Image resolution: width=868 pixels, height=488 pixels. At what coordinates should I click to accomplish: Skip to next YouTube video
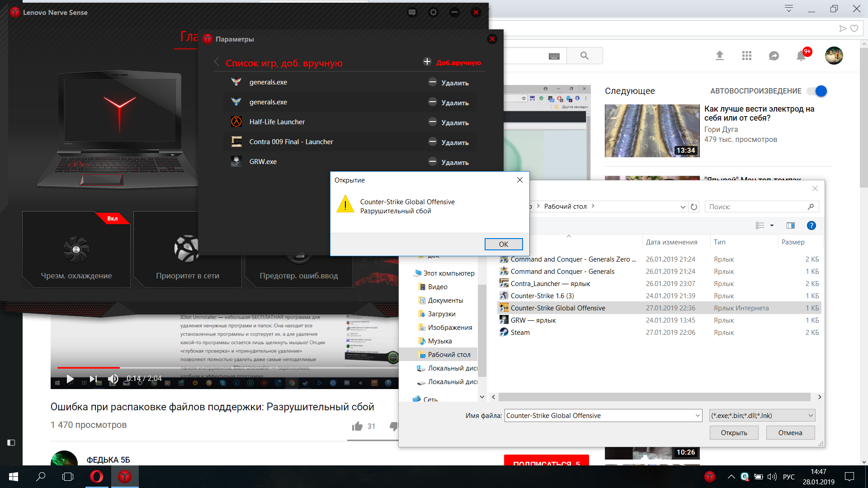tap(93, 379)
